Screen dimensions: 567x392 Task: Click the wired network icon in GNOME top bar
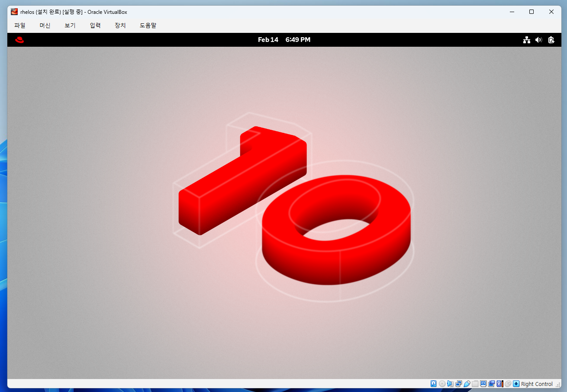click(526, 39)
